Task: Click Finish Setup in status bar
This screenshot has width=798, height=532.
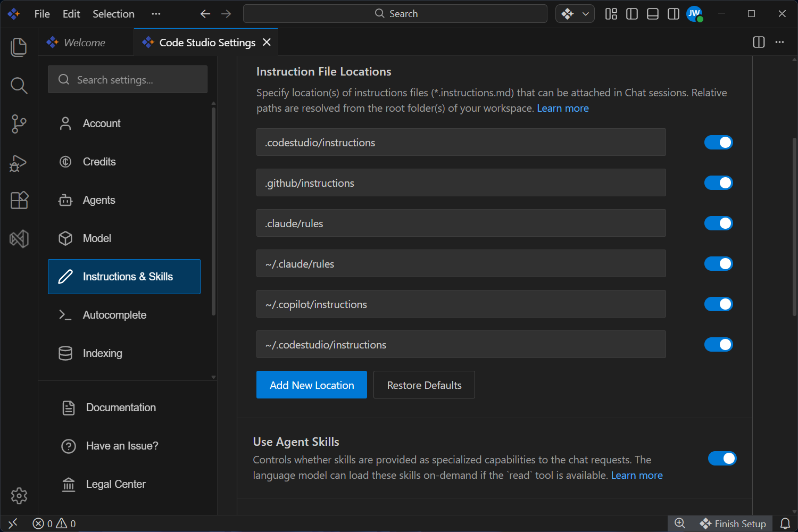Action: click(x=733, y=523)
